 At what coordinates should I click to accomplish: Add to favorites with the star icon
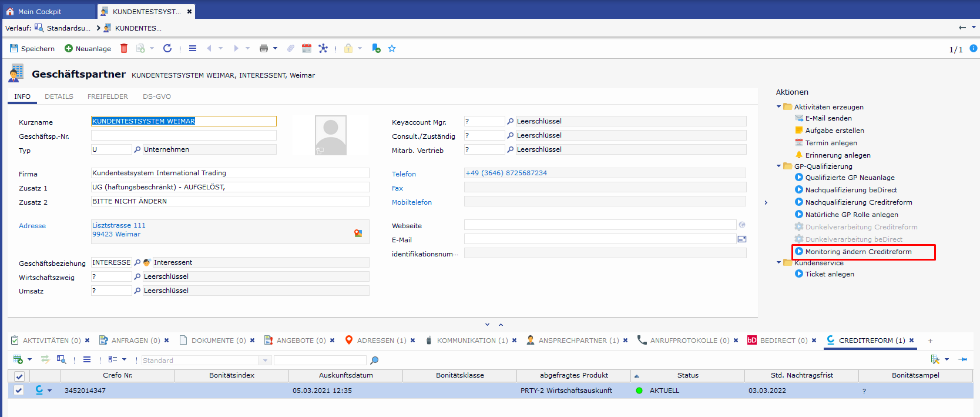(392, 48)
